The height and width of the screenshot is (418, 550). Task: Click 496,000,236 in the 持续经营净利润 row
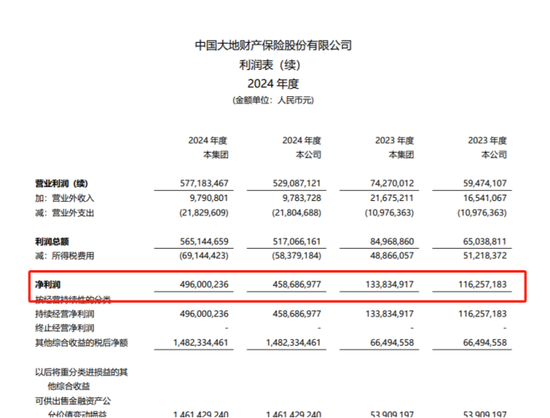[204, 314]
